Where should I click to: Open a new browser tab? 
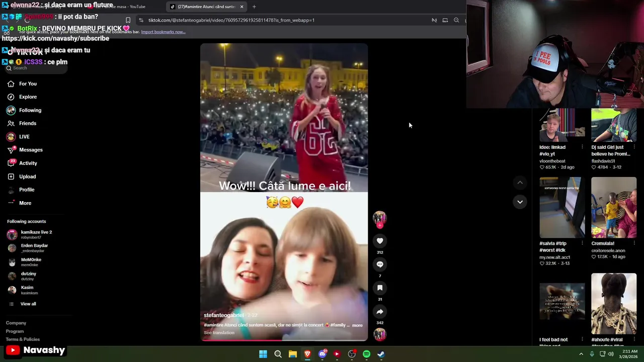click(x=254, y=7)
